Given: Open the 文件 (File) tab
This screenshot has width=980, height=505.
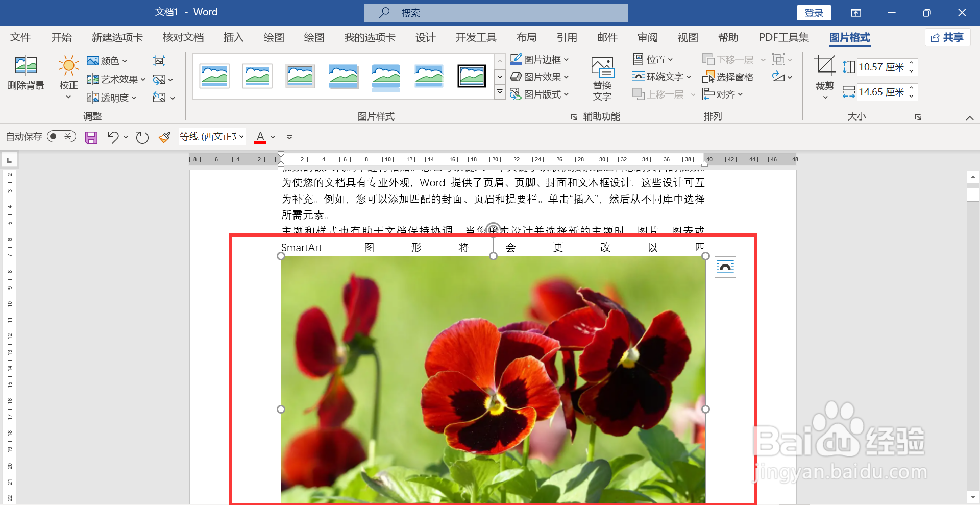Looking at the screenshot, I should pos(20,37).
